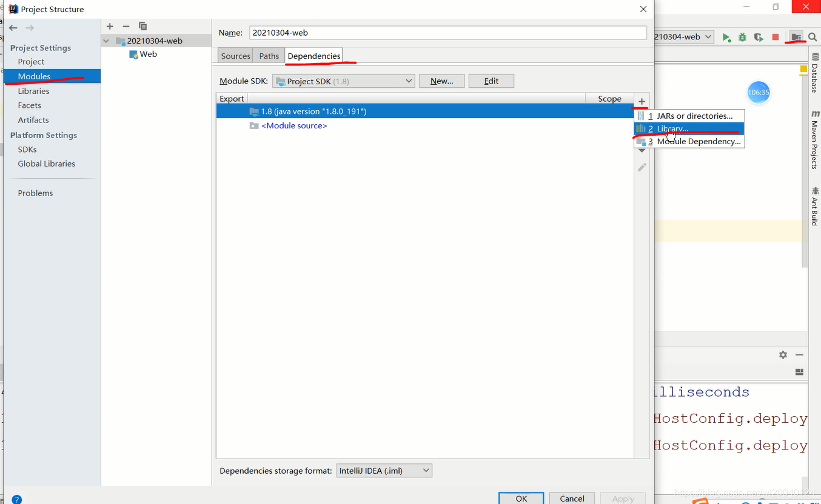Viewport: 821px width, 504px height.
Task: Click the 106:35 timer bubble
Action: [758, 93]
